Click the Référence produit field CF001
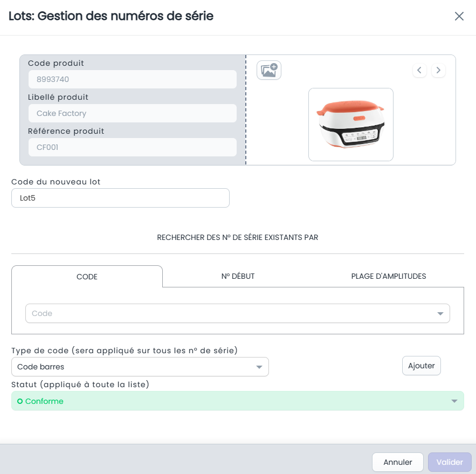This screenshot has height=474, width=476. coord(133,147)
